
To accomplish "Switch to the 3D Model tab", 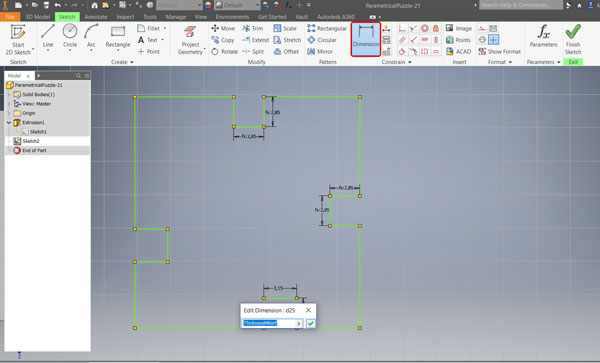I will click(x=38, y=17).
